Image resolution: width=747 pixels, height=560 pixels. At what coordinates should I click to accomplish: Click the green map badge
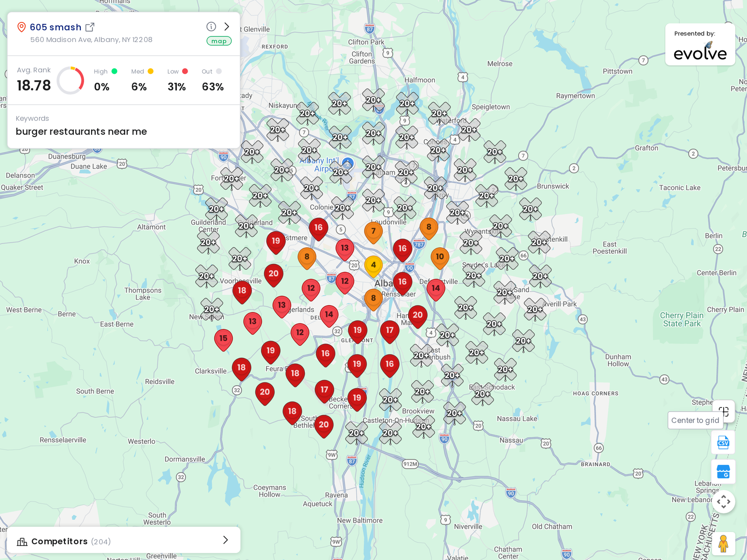click(219, 41)
